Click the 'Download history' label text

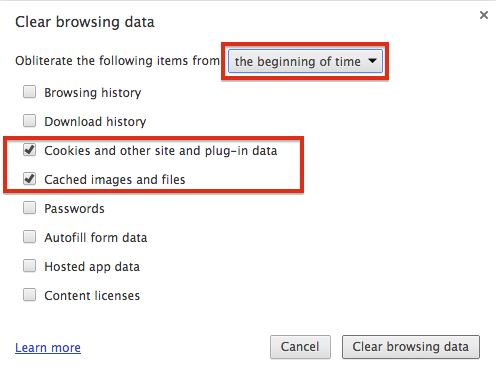(95, 121)
